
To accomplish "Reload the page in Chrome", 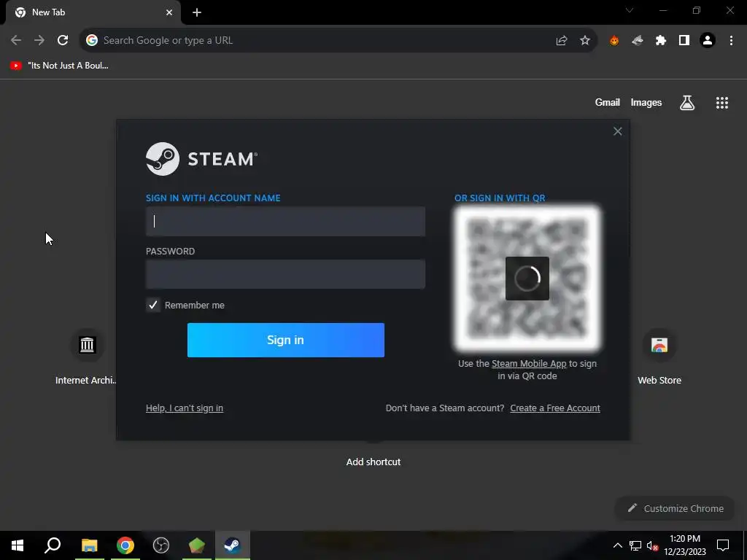I will [x=63, y=40].
